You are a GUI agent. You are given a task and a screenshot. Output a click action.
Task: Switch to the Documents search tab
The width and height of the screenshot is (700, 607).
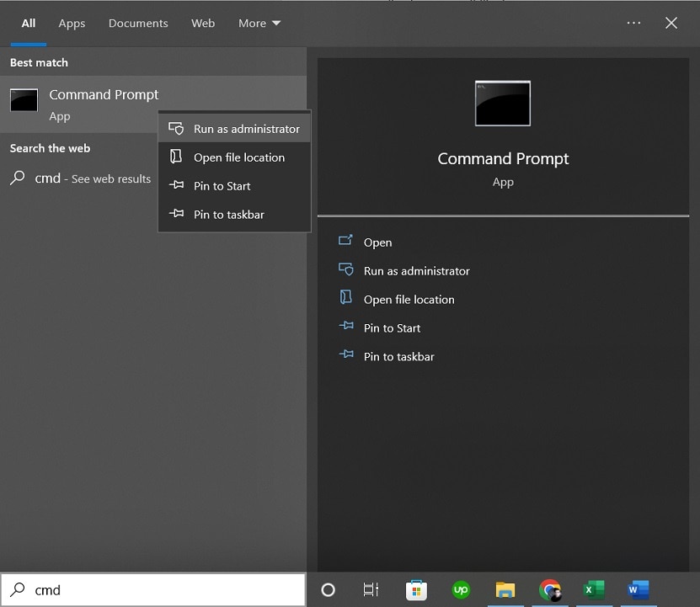coord(138,24)
